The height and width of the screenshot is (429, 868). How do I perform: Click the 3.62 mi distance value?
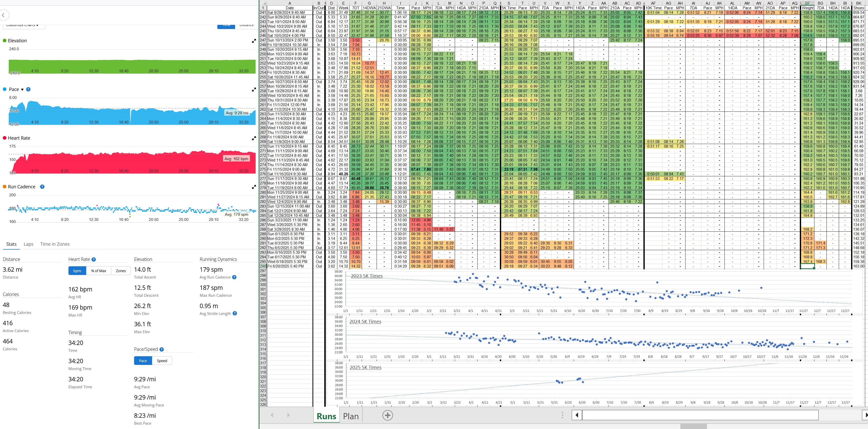(13, 269)
